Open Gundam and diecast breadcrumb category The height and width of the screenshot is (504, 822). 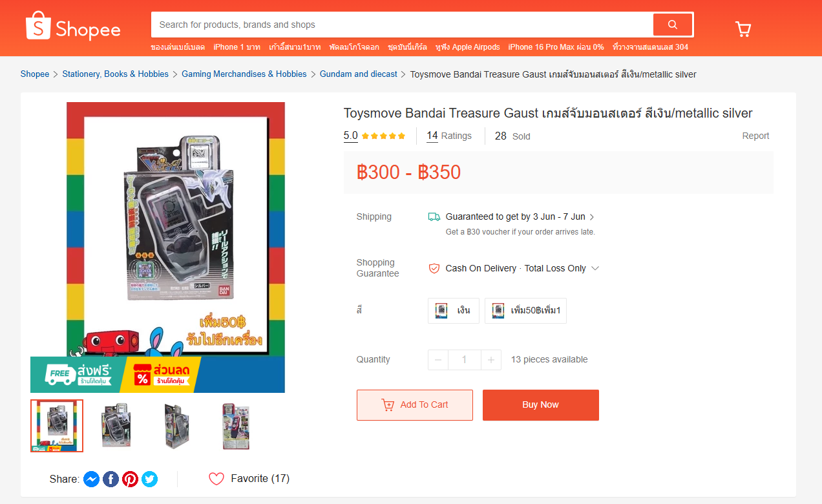tap(359, 74)
